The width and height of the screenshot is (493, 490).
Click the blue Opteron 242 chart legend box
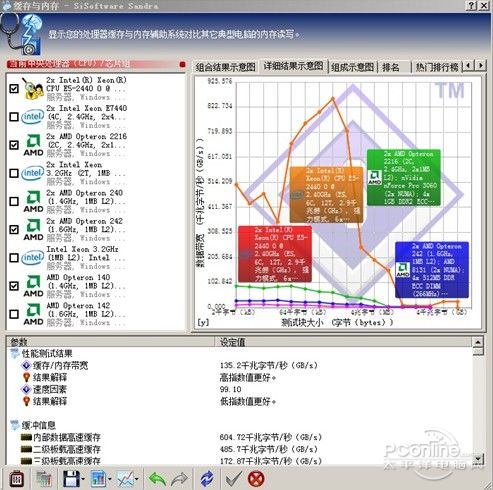click(x=432, y=270)
